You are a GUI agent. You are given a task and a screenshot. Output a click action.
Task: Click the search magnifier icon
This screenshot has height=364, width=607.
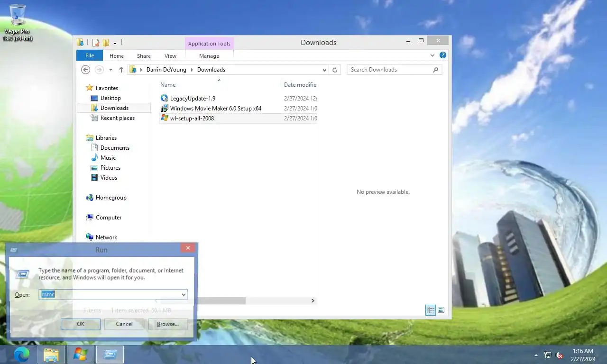tap(436, 70)
